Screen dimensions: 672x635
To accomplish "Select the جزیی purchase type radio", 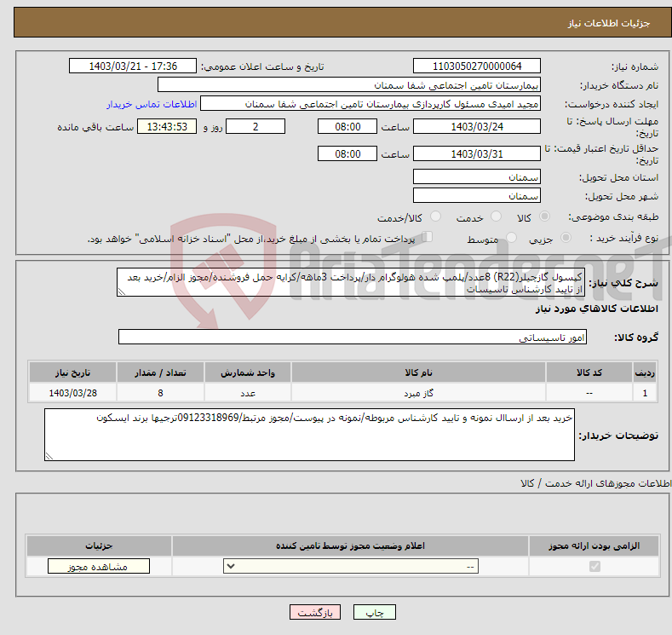I will [566, 238].
